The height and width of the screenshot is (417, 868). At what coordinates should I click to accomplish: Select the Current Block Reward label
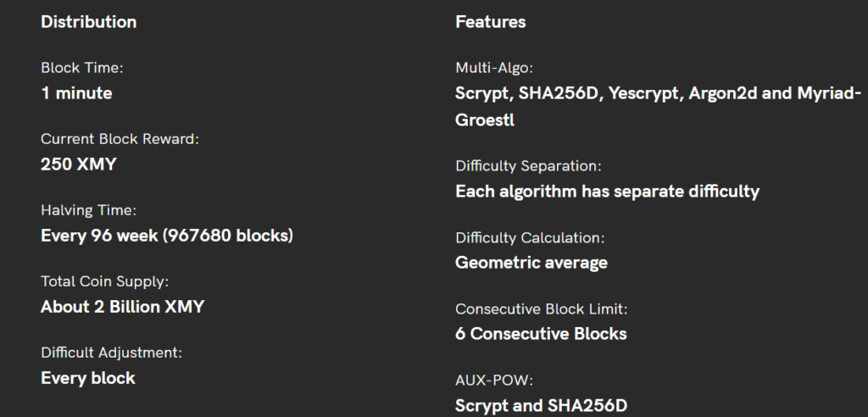point(120,138)
